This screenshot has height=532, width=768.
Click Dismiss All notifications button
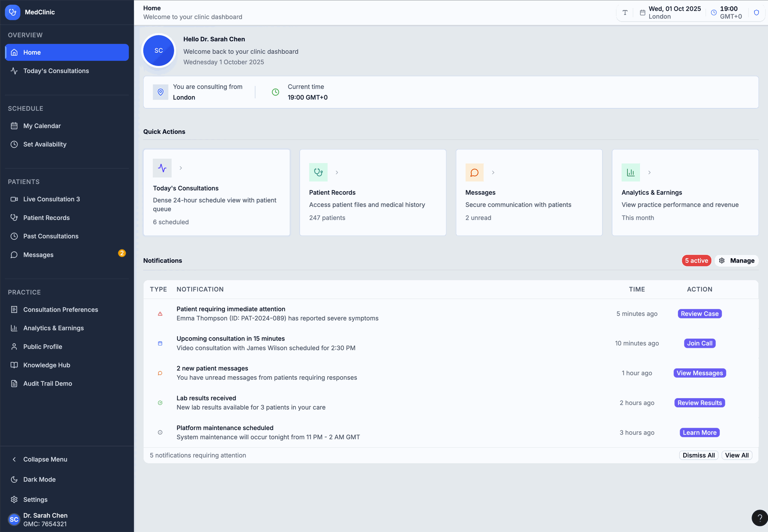[x=698, y=455]
